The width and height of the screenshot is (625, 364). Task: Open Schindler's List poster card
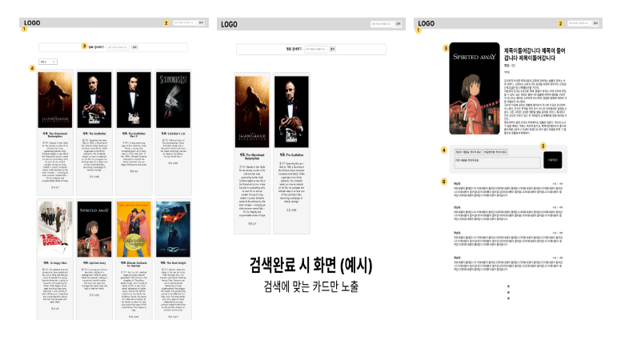tap(173, 100)
